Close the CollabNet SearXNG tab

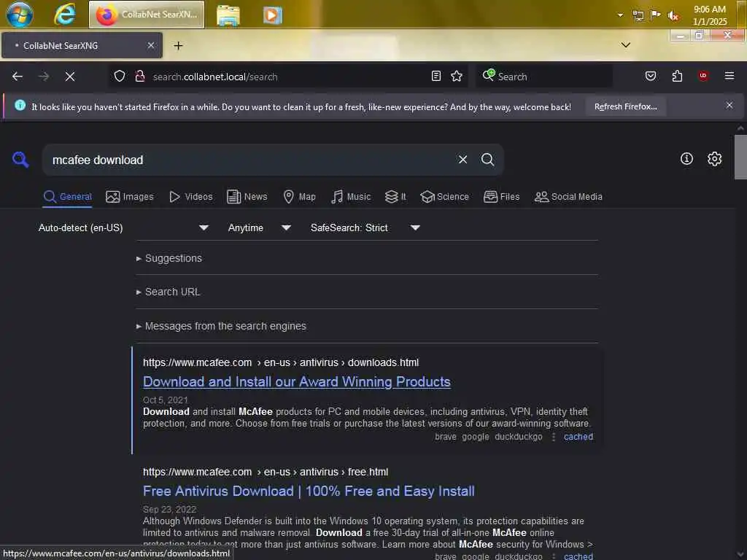[x=150, y=45]
